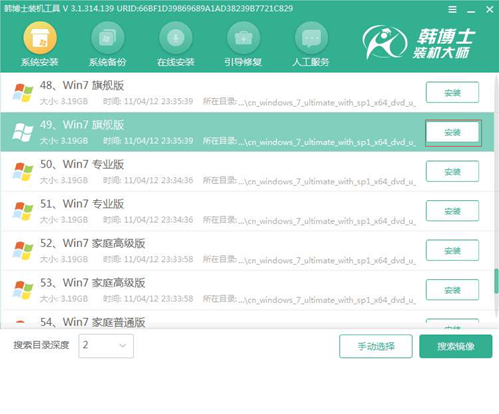499x414 pixels.
Task: Click item 53's 所在目录 path text
Action: pos(309,299)
